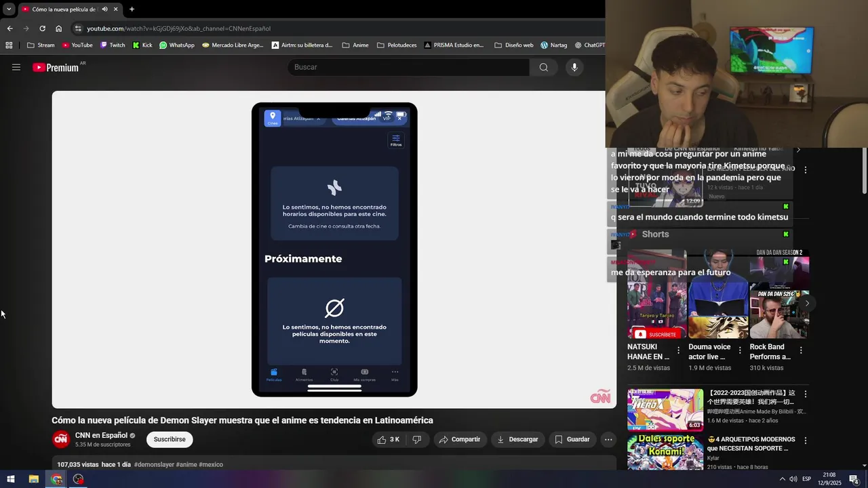The height and width of the screenshot is (488, 868).
Task: Open the taskbar app beside Chrome
Action: point(79,479)
